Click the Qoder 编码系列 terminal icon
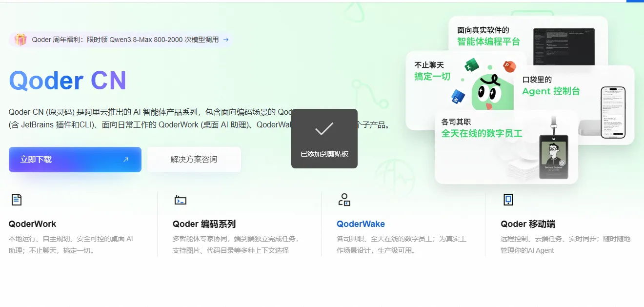This screenshot has width=644, height=307. (x=181, y=200)
